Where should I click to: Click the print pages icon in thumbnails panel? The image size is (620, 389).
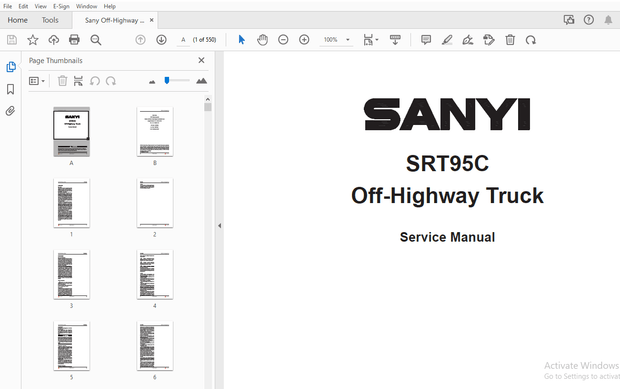(78, 81)
